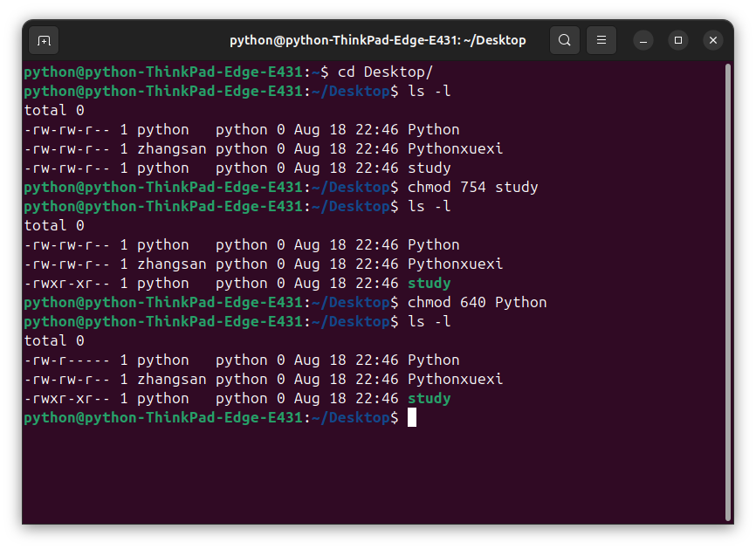The height and width of the screenshot is (549, 756).
Task: Open the terminal search tool
Action: [x=565, y=40]
